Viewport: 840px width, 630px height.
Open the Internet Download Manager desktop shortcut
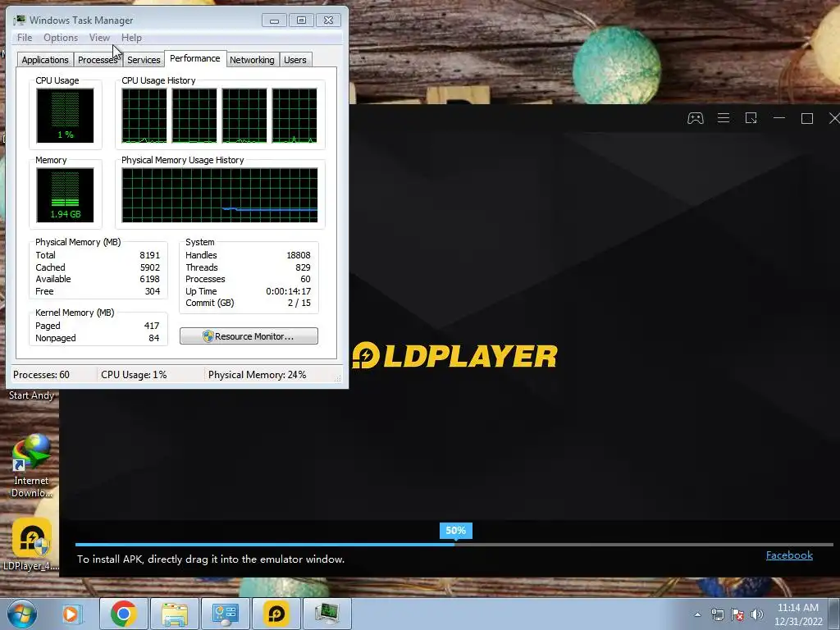tap(31, 466)
